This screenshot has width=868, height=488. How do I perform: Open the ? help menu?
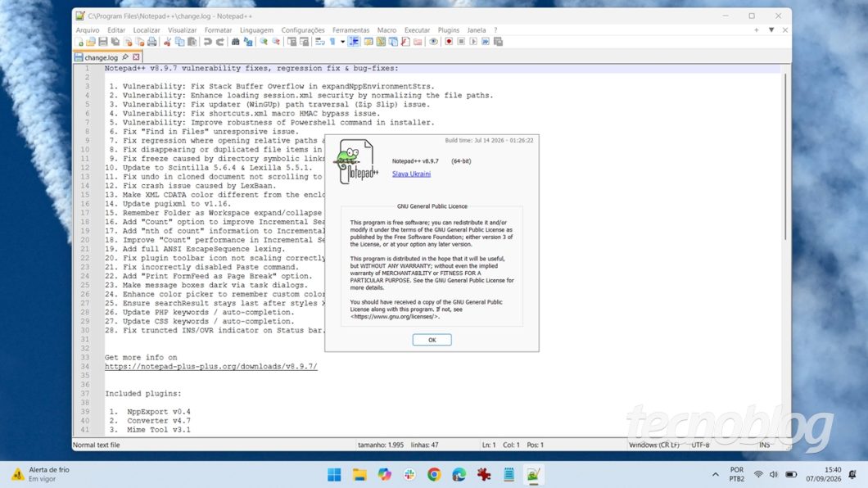(x=495, y=29)
